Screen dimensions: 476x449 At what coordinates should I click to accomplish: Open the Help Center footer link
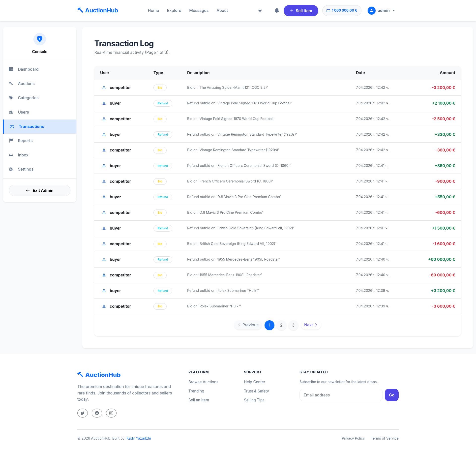(x=254, y=382)
